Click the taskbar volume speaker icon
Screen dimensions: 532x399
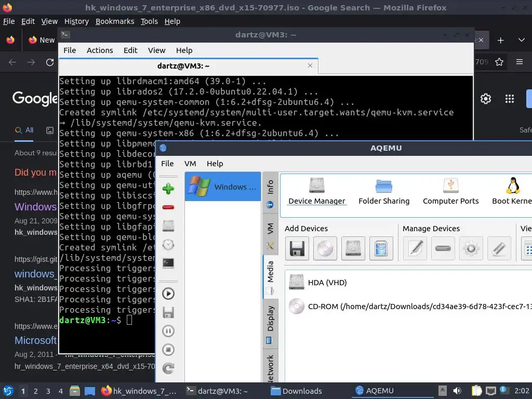457,391
